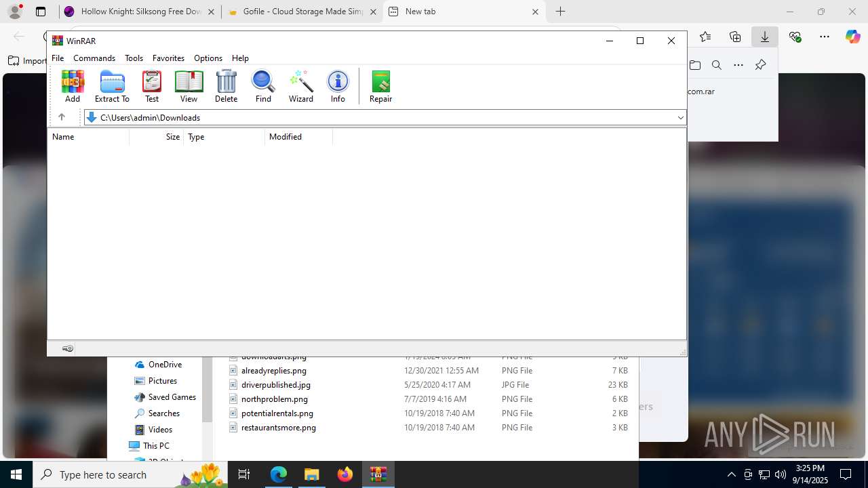The image size is (868, 488).
Task: Open downloads folder icon in Downloads panel
Action: [695, 65]
